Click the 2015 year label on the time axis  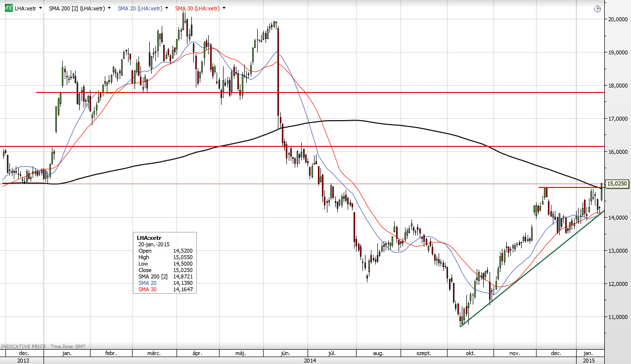click(588, 361)
